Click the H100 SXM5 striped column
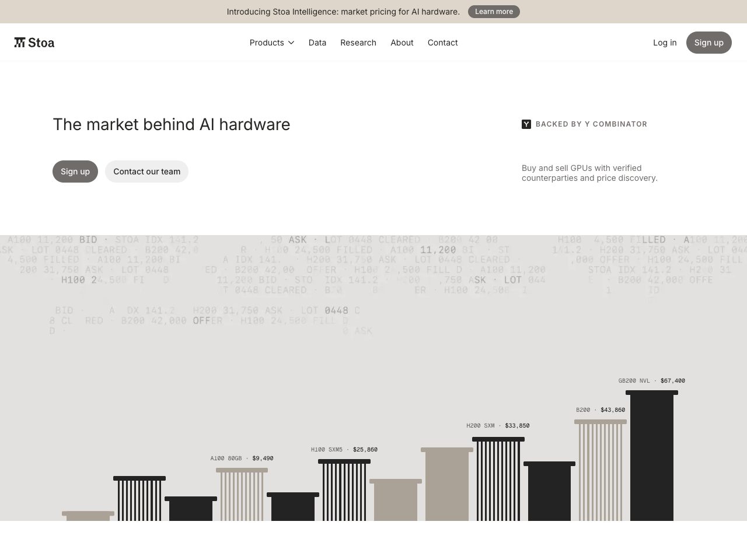 (344, 490)
